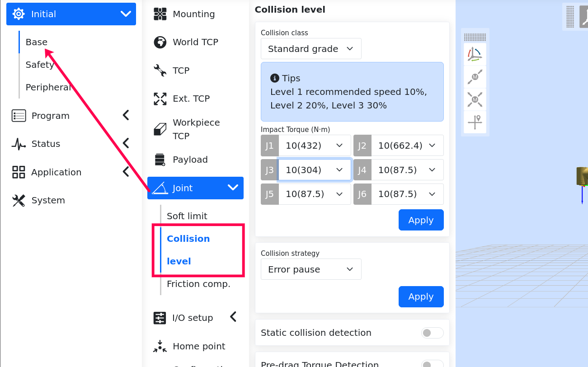Click the Status pulse-wave icon
This screenshot has height=367, width=588.
tap(19, 144)
